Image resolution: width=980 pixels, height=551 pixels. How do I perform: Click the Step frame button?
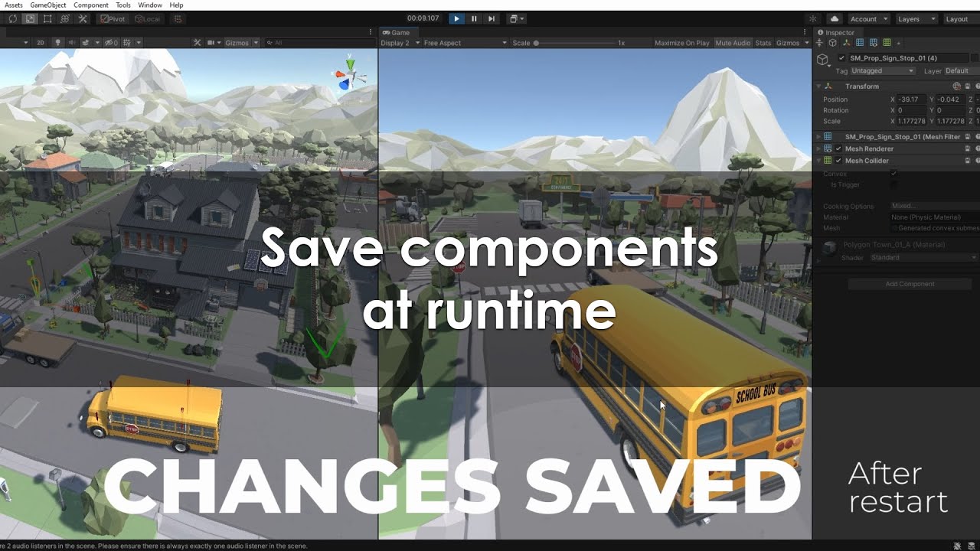tap(492, 18)
